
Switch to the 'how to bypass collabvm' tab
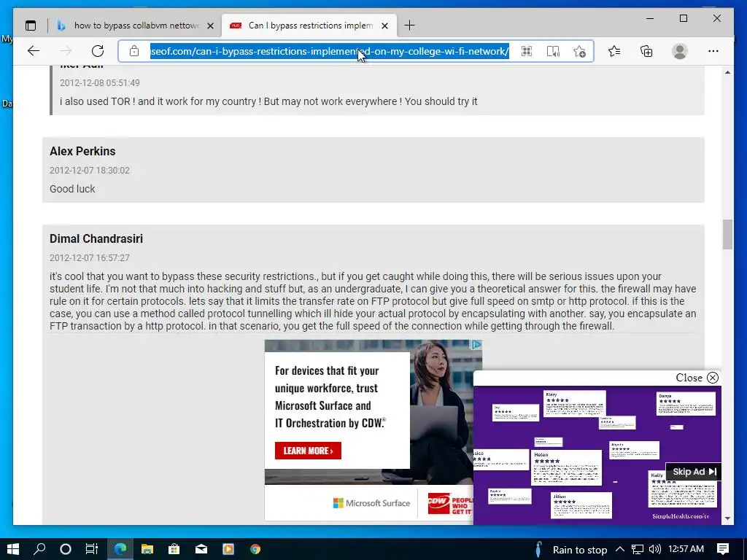click(x=136, y=26)
